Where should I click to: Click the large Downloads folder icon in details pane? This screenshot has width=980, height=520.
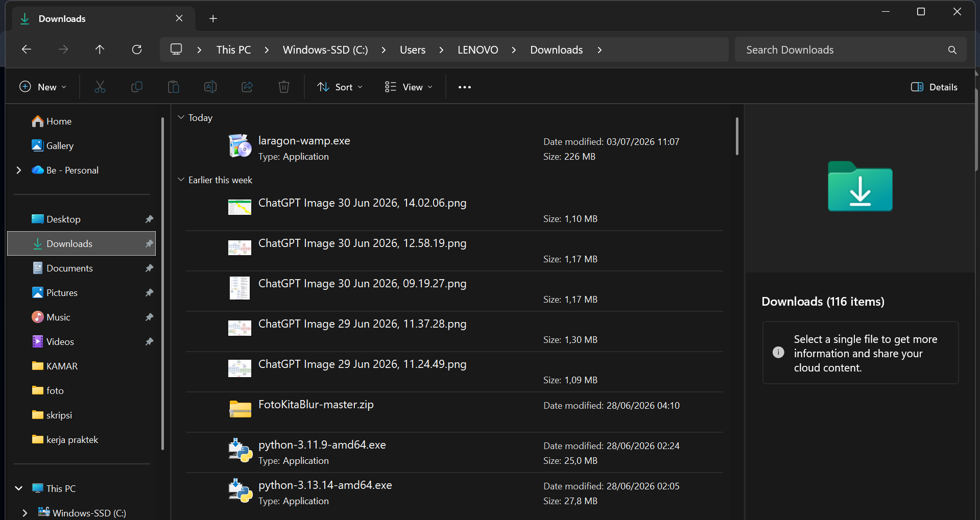[860, 186]
